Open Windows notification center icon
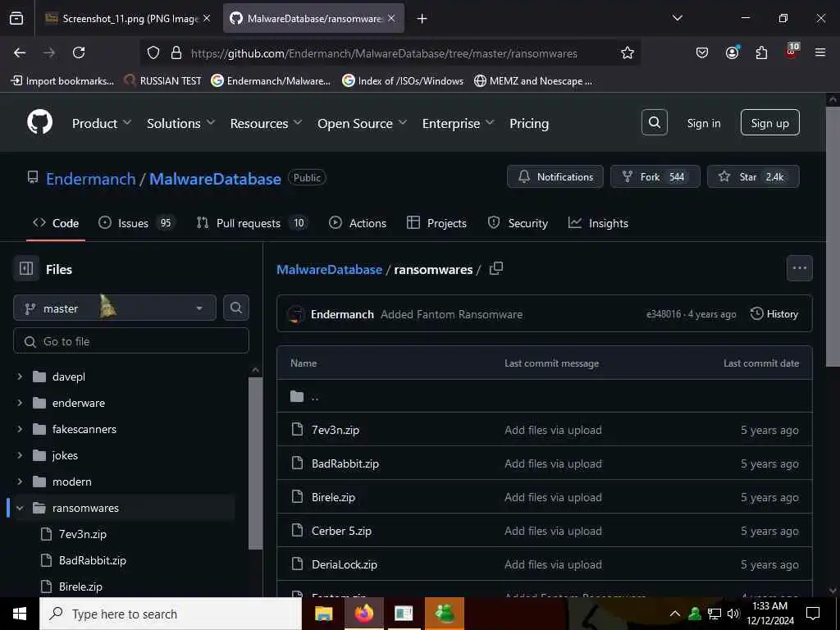 click(813, 614)
